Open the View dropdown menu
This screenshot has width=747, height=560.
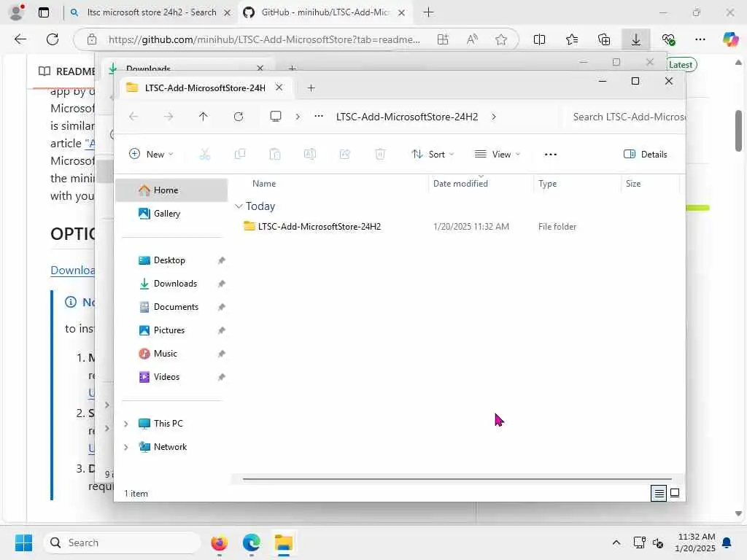[x=498, y=155]
